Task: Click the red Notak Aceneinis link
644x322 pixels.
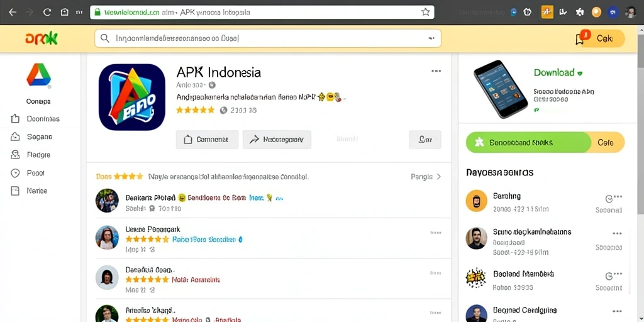Action: coord(196,280)
